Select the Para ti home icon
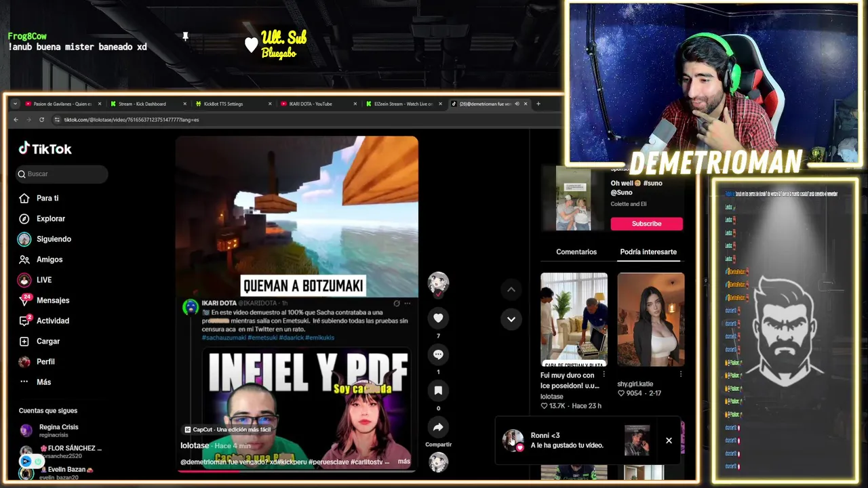The image size is (868, 488). [x=24, y=199]
